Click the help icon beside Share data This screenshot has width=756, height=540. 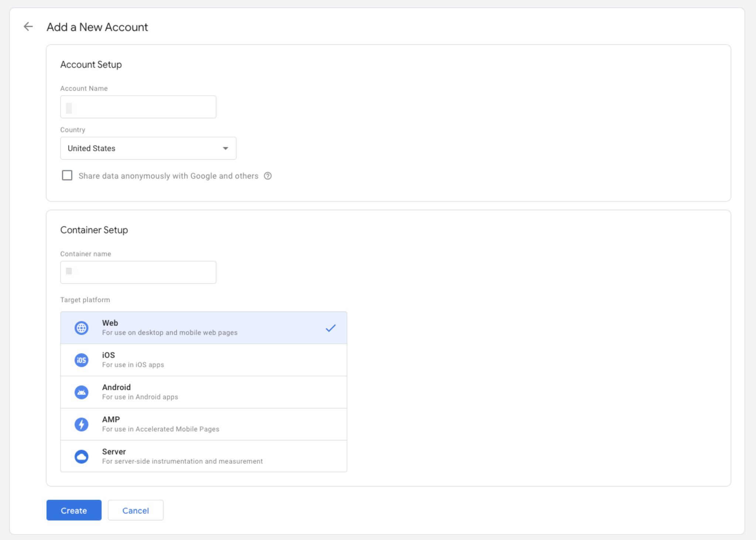pos(268,176)
